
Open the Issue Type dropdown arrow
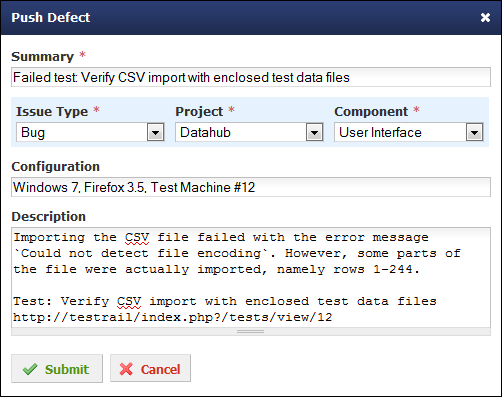point(155,132)
